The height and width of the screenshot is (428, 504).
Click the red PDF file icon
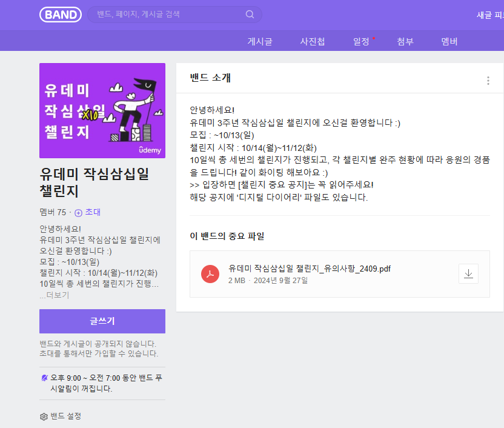[210, 274]
